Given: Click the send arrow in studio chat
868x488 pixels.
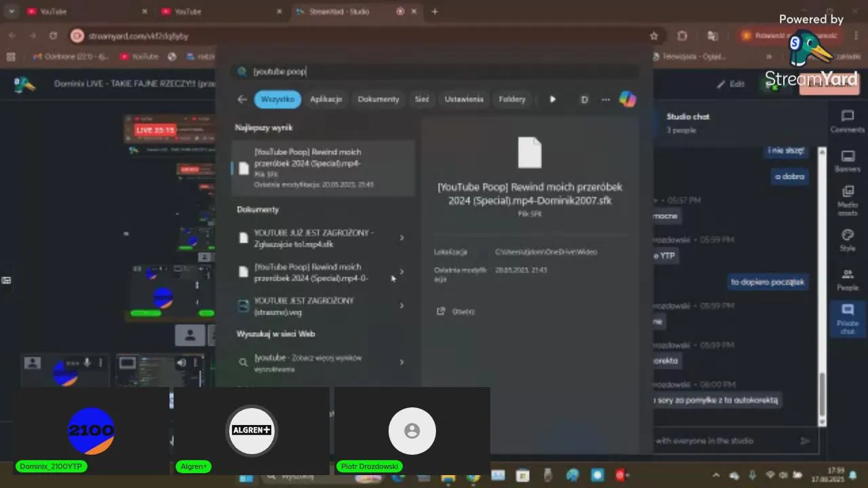Looking at the screenshot, I should click(805, 441).
